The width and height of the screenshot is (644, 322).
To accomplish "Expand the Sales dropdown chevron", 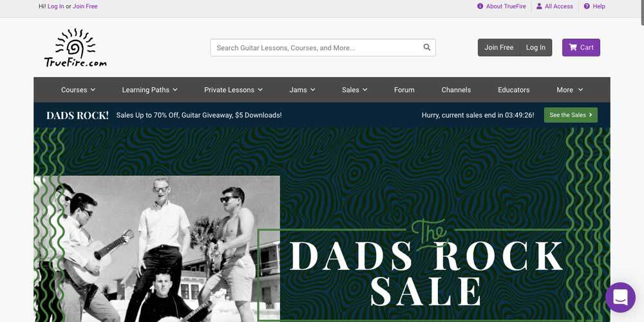I will pyautogui.click(x=365, y=90).
